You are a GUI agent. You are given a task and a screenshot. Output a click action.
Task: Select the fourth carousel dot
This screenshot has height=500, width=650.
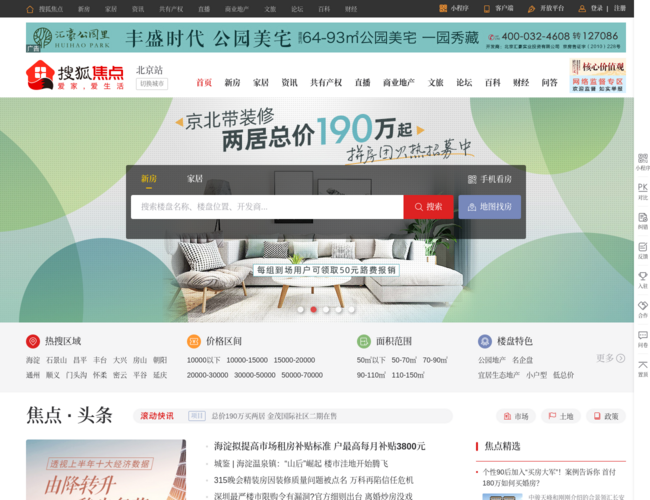tap(339, 309)
